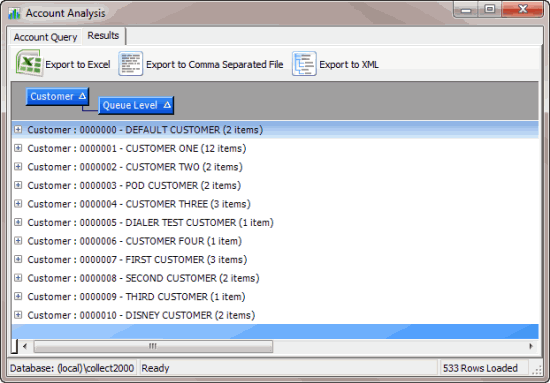
Task: Expand the DIALER TEST CUSTOMER group
Action: pyautogui.click(x=18, y=222)
